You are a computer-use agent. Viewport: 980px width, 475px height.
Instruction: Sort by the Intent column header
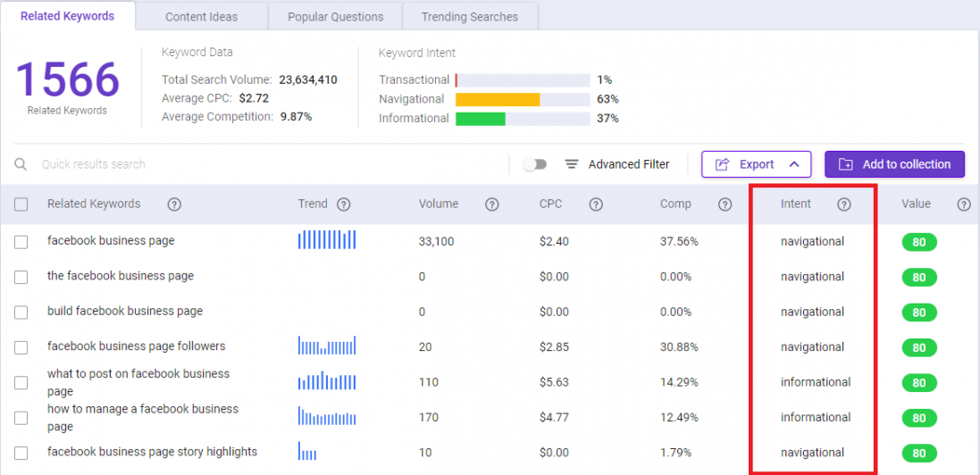click(x=796, y=204)
